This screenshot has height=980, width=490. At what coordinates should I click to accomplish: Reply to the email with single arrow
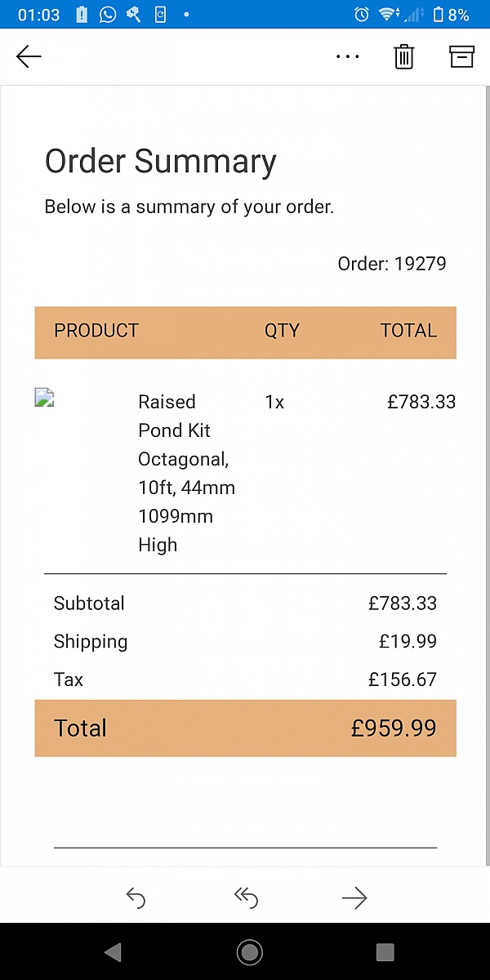[136, 898]
